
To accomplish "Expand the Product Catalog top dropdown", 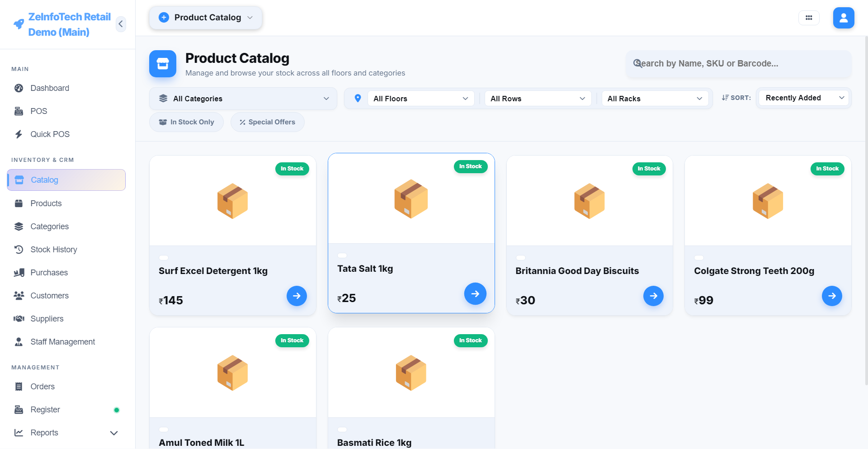I will pyautogui.click(x=206, y=18).
